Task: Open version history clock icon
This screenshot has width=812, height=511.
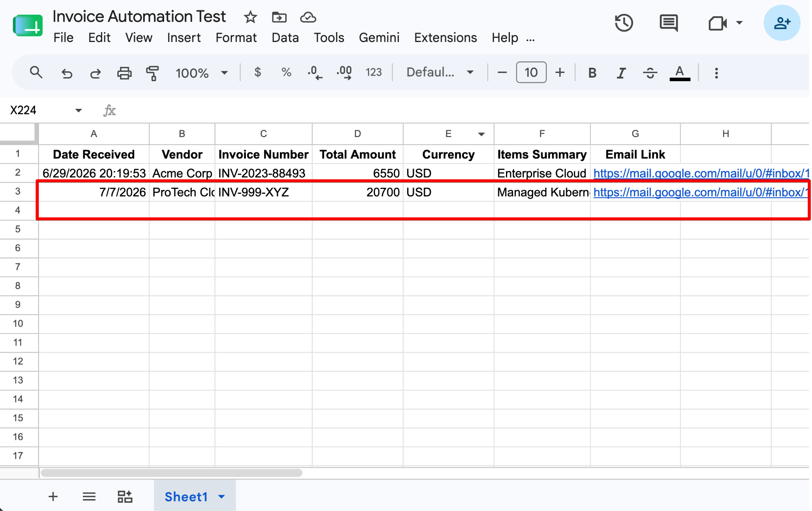Action: [x=624, y=23]
